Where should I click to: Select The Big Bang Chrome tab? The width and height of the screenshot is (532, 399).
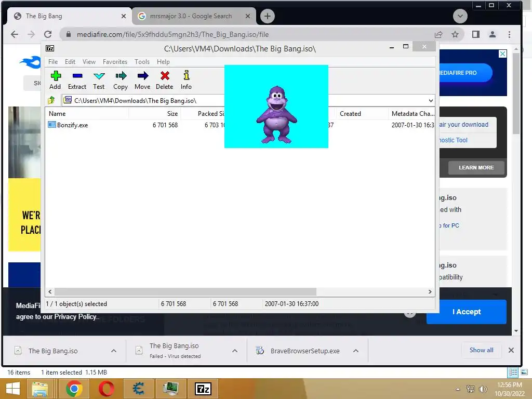(70, 16)
